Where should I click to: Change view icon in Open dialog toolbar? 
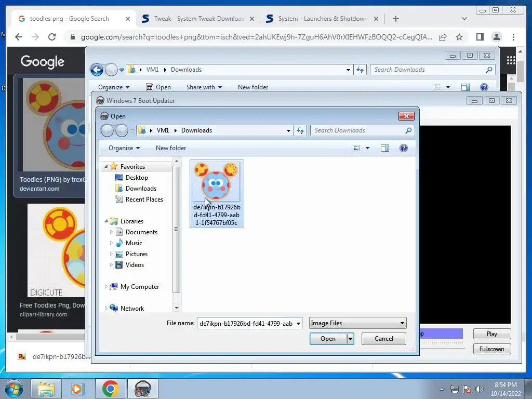point(356,148)
